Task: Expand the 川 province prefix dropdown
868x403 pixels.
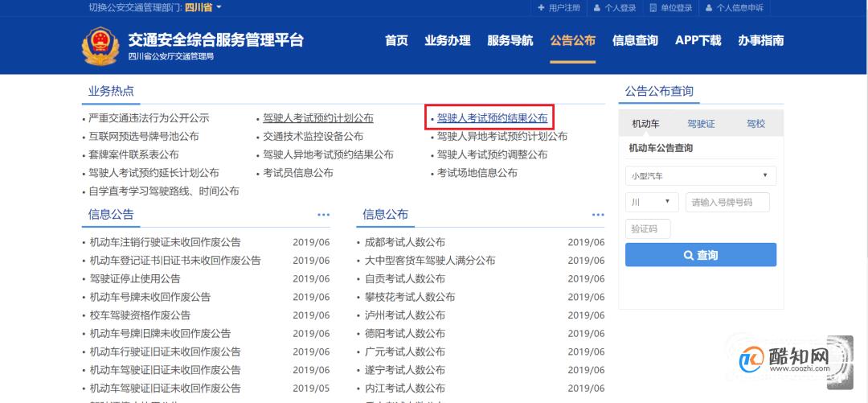Action: (652, 203)
